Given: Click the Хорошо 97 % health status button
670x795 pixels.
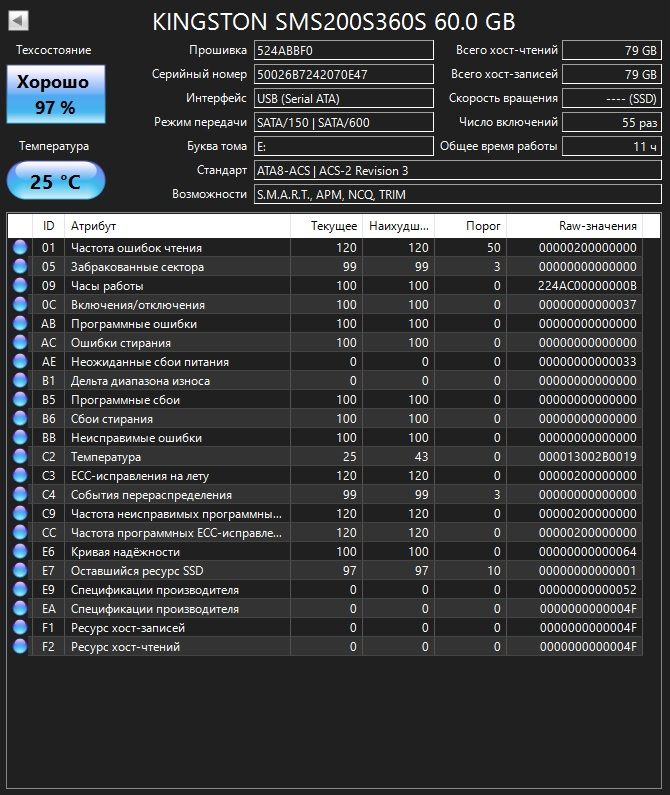Looking at the screenshot, I should pos(56,94).
